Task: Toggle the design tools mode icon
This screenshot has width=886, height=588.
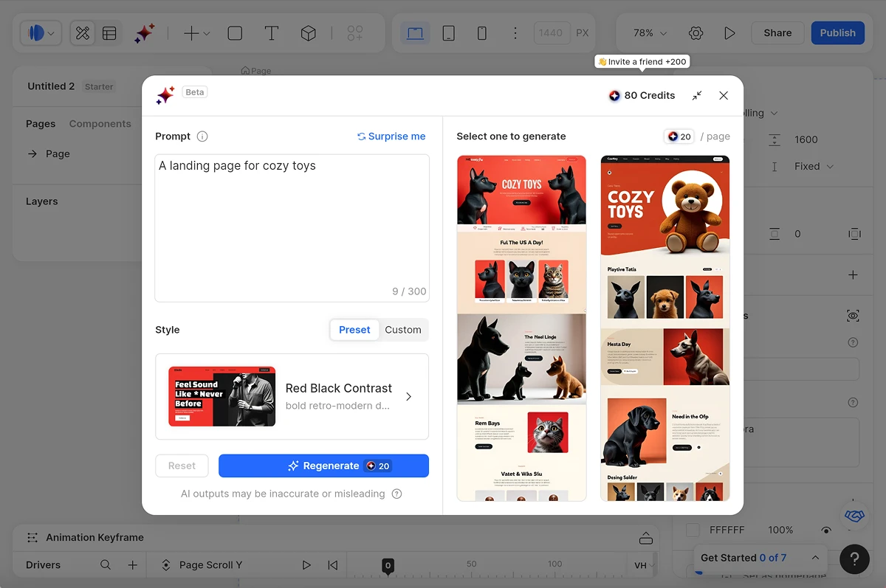Action: (x=83, y=33)
